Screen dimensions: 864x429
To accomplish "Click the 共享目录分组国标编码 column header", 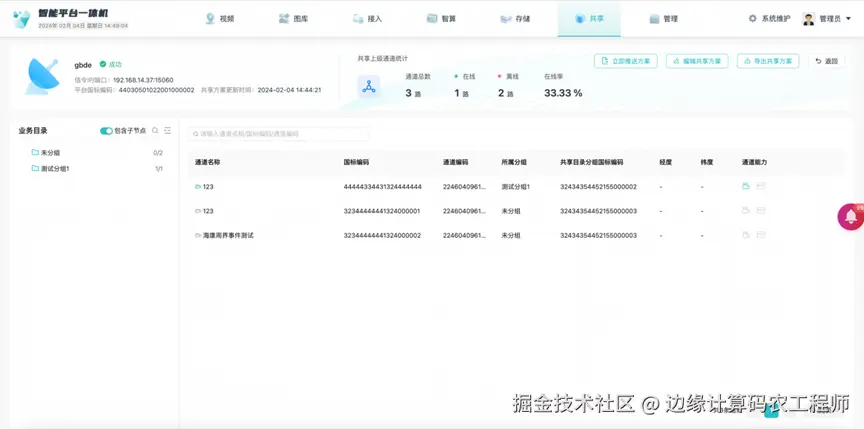I will 592,162.
